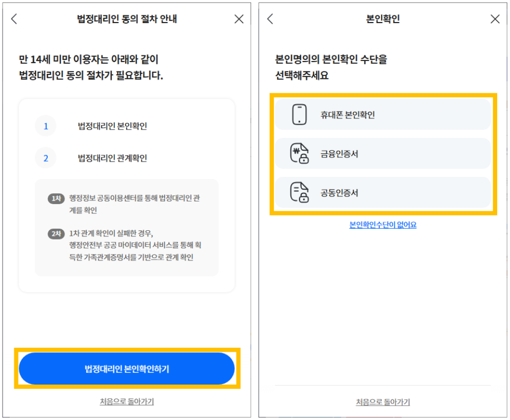Click the 공동인증서 document lock icon
This screenshot has height=420, width=510.
(x=299, y=193)
